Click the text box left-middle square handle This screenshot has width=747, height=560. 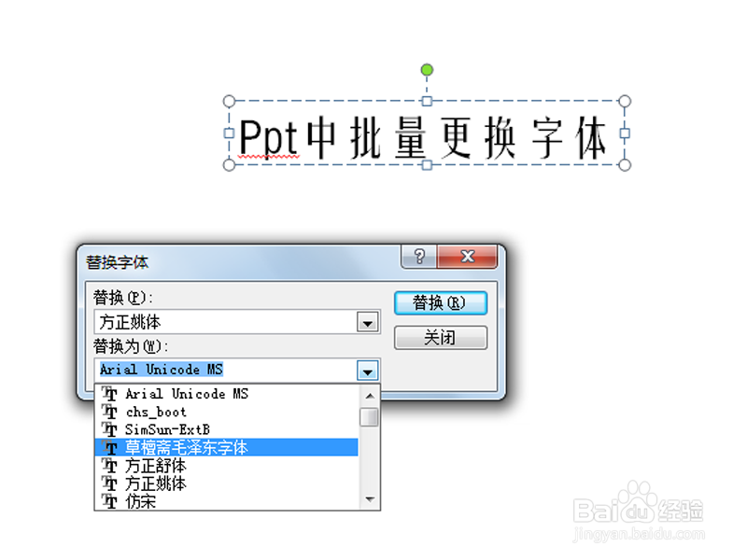(x=229, y=133)
